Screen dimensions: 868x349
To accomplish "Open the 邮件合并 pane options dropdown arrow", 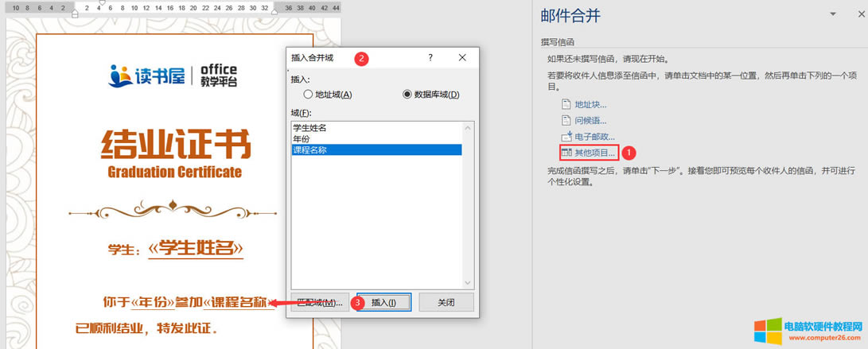I will [x=832, y=15].
